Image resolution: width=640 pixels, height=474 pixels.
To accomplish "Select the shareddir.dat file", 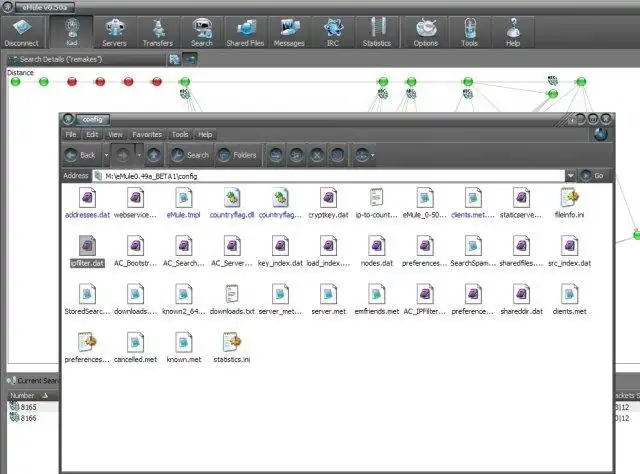I will [521, 299].
